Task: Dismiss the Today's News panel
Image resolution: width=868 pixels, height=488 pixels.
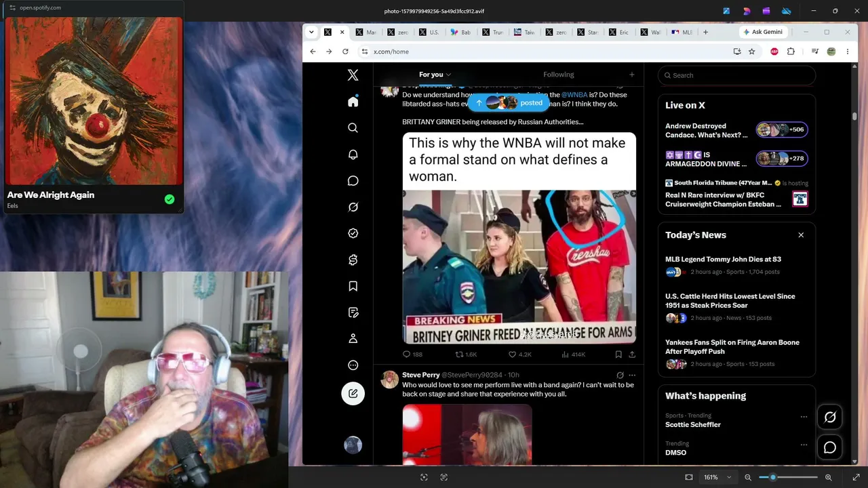Action: pos(801,235)
